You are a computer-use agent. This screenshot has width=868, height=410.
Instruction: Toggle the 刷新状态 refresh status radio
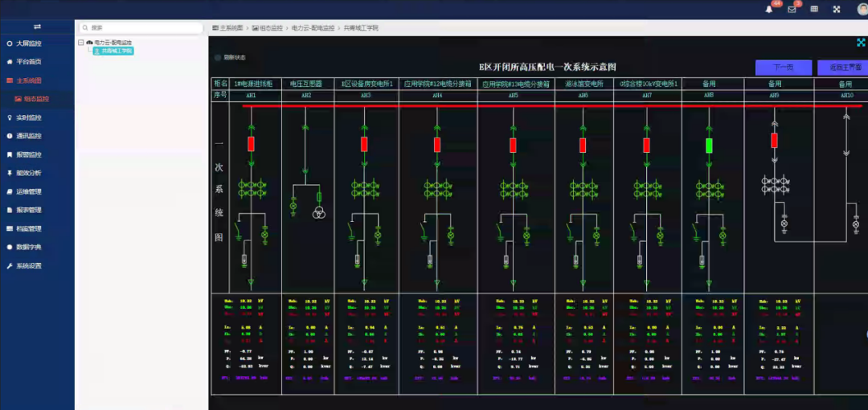pyautogui.click(x=218, y=58)
